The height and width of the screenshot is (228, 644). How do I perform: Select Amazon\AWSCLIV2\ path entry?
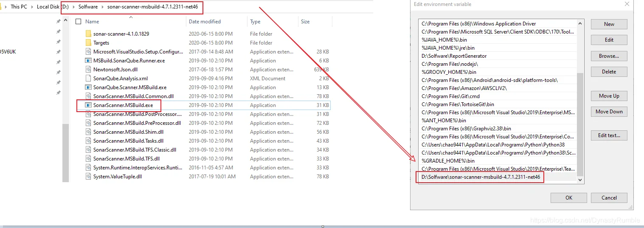pyautogui.click(x=497, y=88)
